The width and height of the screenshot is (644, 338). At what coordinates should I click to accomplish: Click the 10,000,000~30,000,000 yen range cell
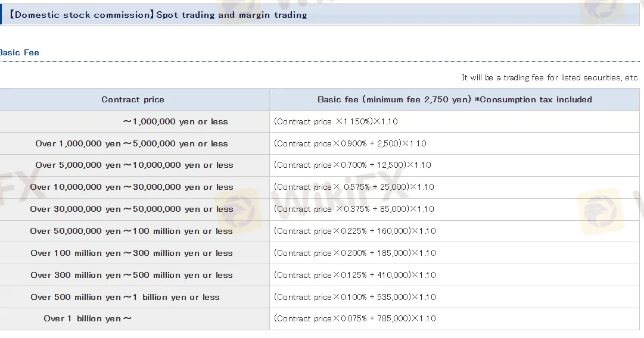click(132, 187)
